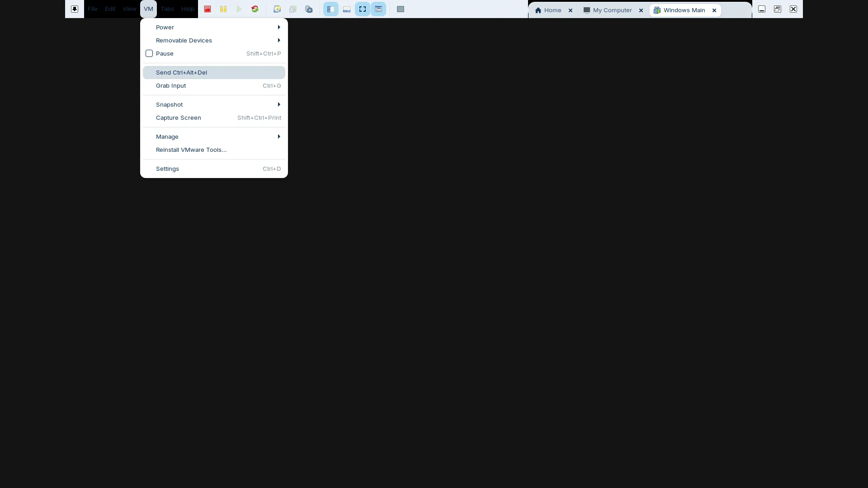Switch to the My Computer tab
The height and width of the screenshot is (488, 868).
612,10
